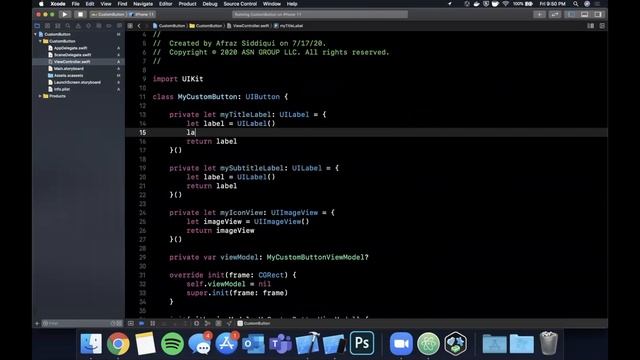The height and width of the screenshot is (360, 640).
Task: Pause program execution in debug bar
Action: [x=152, y=323]
